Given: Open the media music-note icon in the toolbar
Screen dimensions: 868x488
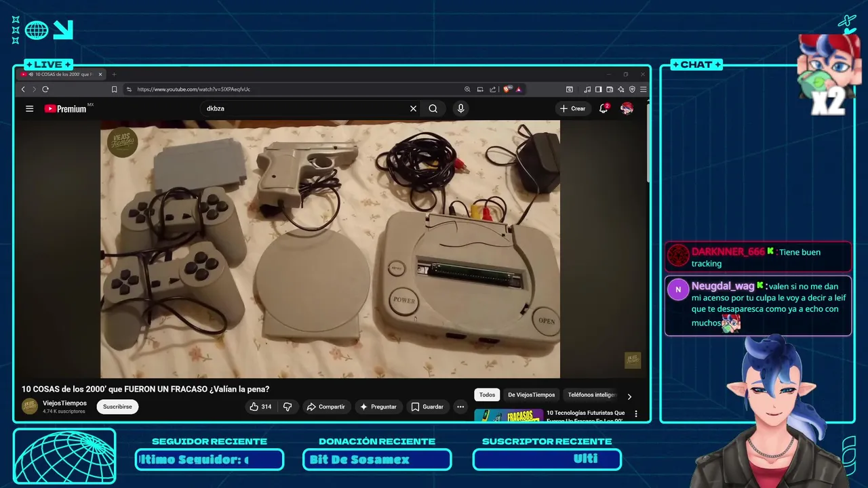Looking at the screenshot, I should coord(587,89).
